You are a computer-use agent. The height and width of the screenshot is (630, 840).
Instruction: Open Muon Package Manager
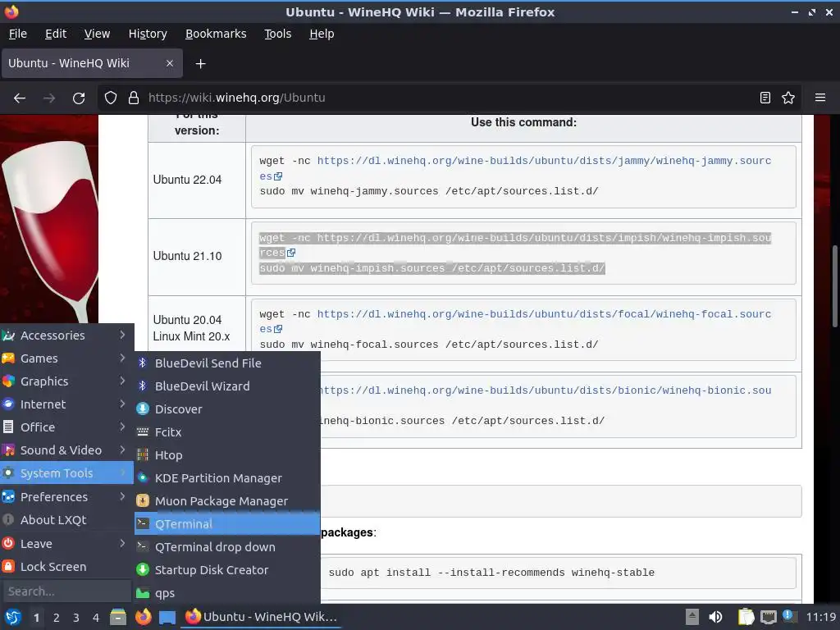click(x=227, y=501)
